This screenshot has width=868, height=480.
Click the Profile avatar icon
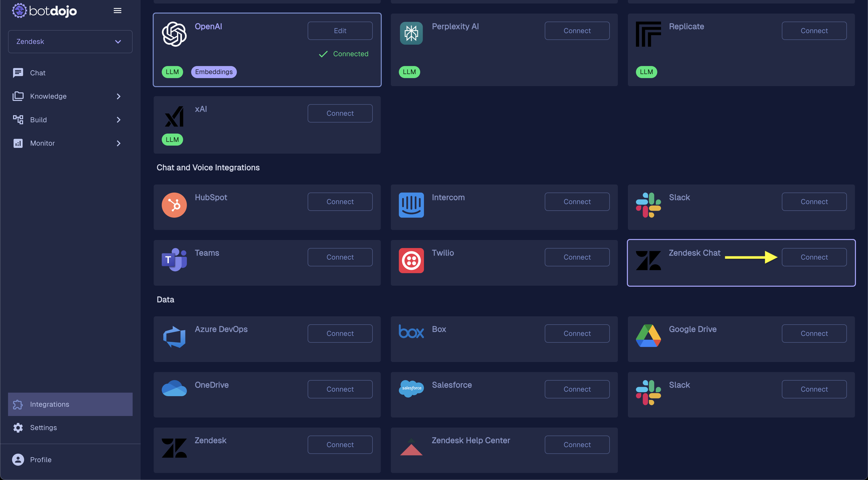(18, 460)
